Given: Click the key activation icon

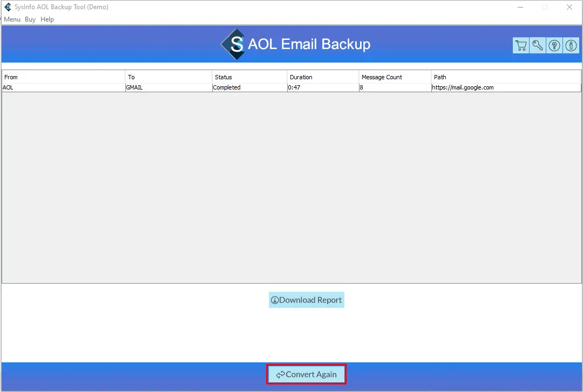Looking at the screenshot, I should (x=538, y=46).
